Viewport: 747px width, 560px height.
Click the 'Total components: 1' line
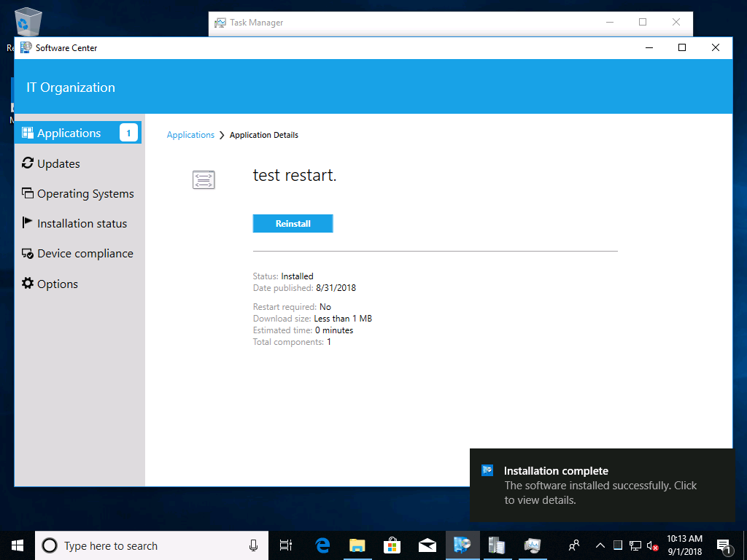[x=292, y=342]
